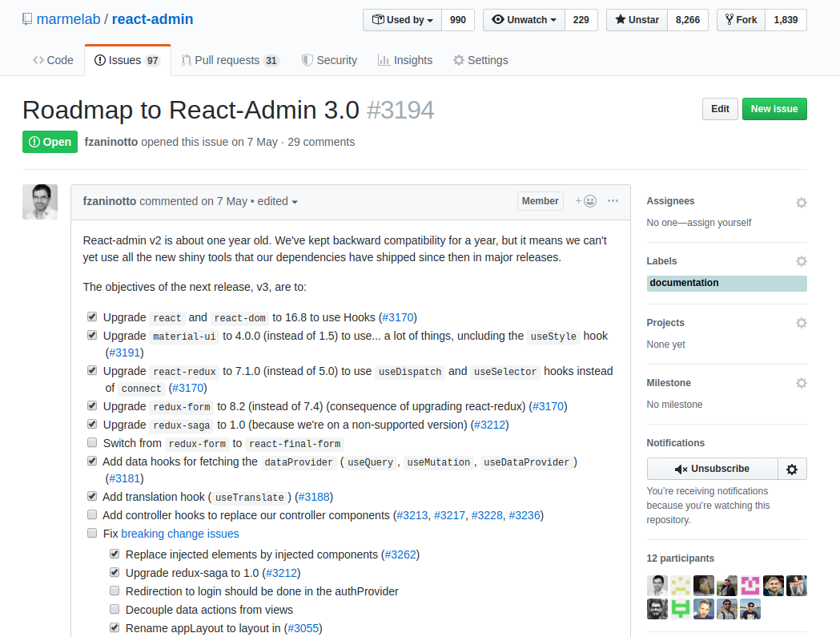The width and height of the screenshot is (840, 637).
Task: Open the Pull requests tab
Action: pyautogui.click(x=231, y=60)
